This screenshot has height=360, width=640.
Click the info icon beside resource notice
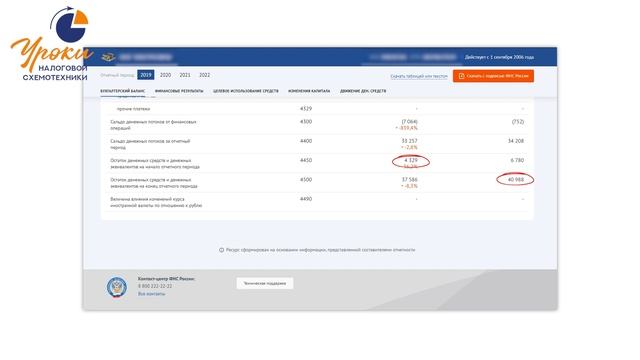222,250
